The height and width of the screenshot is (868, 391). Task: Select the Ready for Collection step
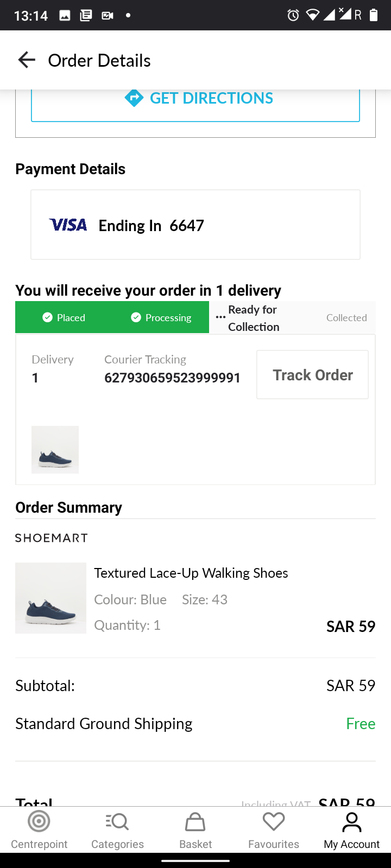(253, 318)
